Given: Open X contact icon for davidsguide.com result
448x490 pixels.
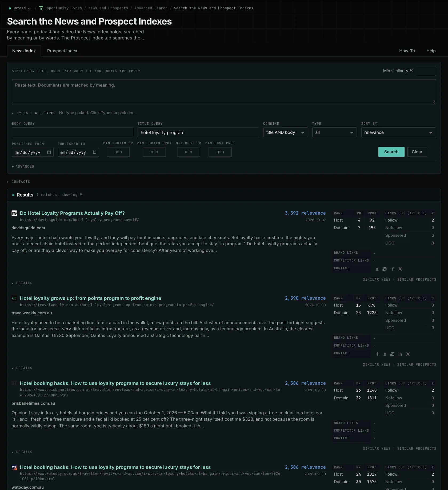Looking at the screenshot, I should coord(400,269).
